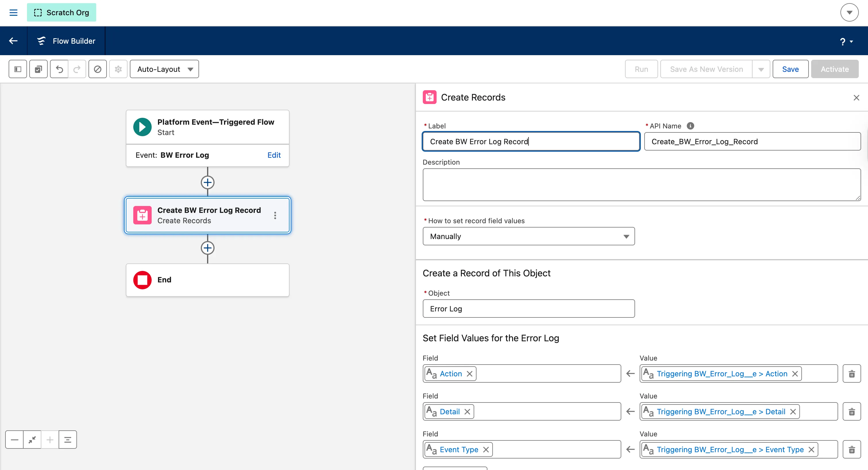868x470 pixels.
Task: Click the API Name input field
Action: pyautogui.click(x=753, y=142)
